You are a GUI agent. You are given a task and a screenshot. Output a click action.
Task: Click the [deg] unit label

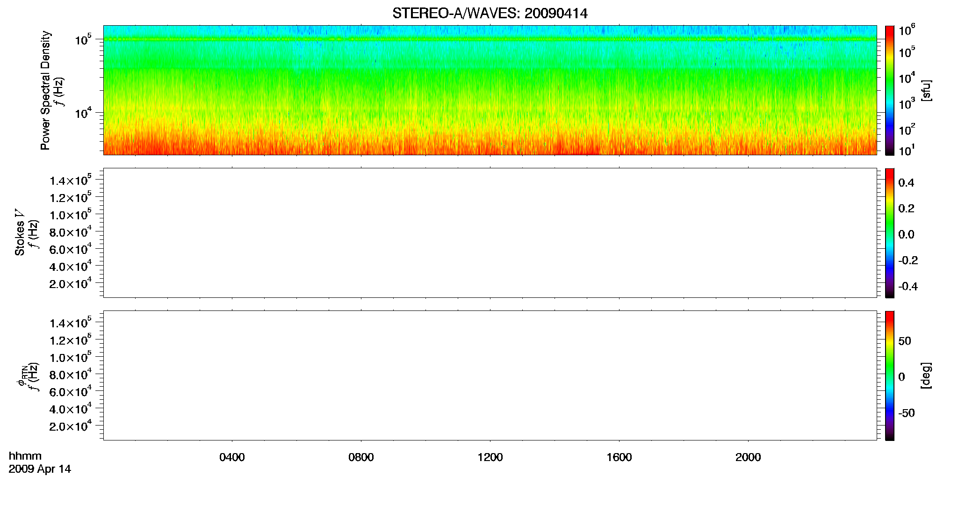click(x=926, y=375)
